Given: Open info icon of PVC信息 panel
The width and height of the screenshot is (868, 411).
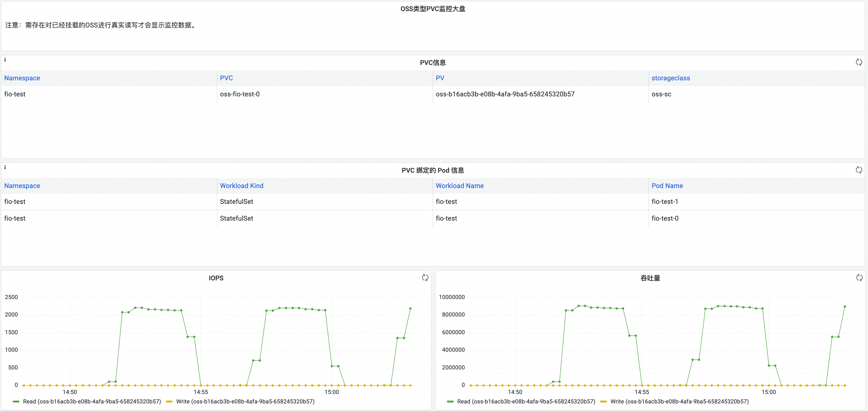Looking at the screenshot, I should 5,60.
